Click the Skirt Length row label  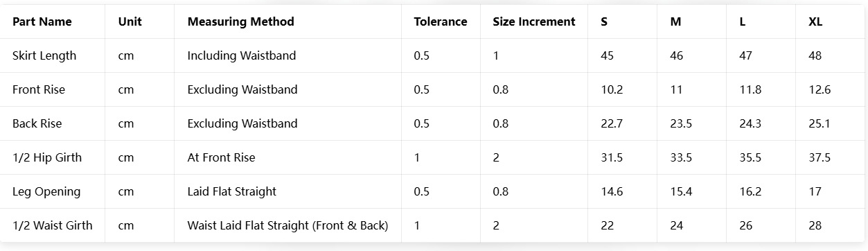point(44,55)
